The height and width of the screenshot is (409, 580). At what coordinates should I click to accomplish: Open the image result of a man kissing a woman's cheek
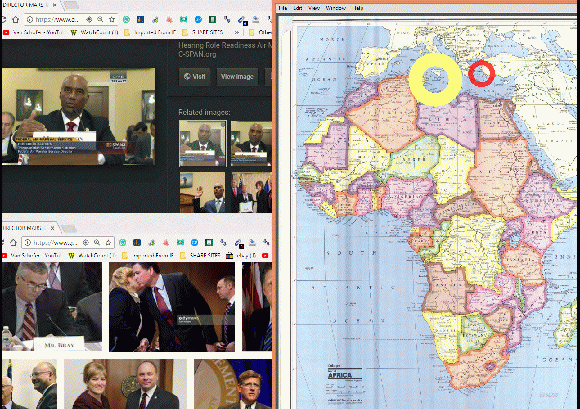[172, 307]
